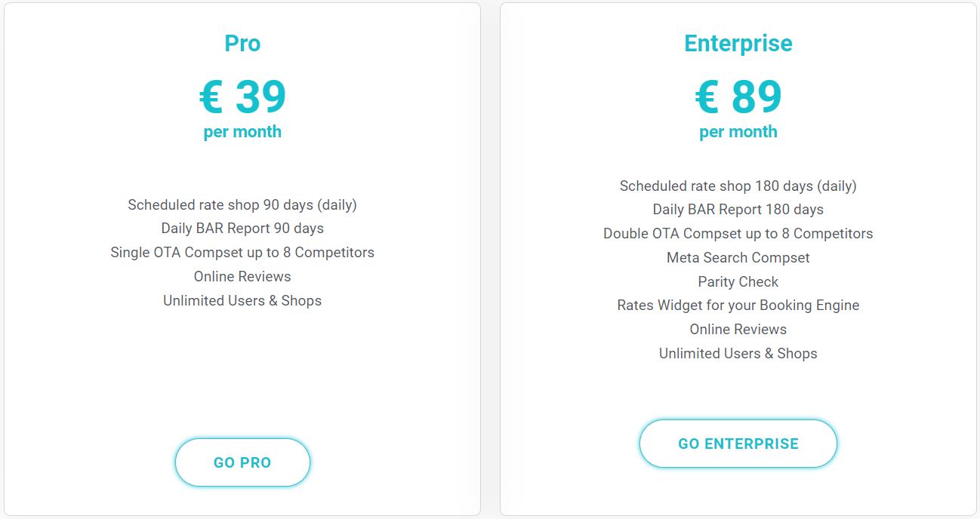Image resolution: width=980 pixels, height=519 pixels.
Task: Select the "Daily BAR Report 180 days" line
Action: click(x=738, y=210)
